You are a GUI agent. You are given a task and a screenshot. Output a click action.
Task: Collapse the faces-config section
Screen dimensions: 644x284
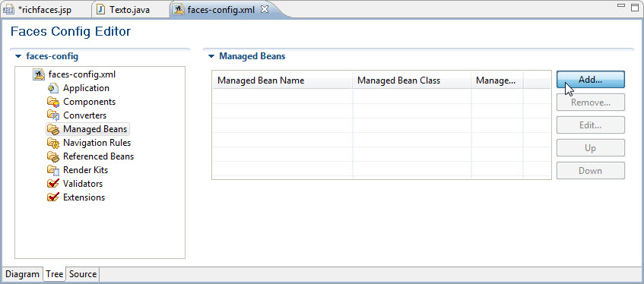tap(17, 56)
